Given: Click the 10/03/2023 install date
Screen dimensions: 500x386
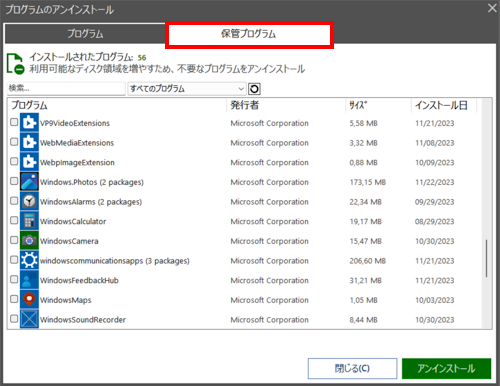Looking at the screenshot, I should [x=435, y=300].
